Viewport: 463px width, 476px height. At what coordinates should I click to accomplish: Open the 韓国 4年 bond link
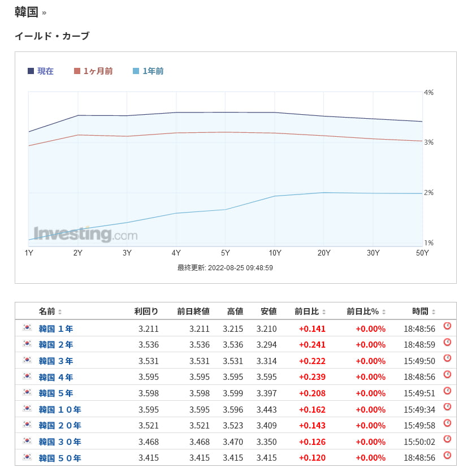(56, 377)
